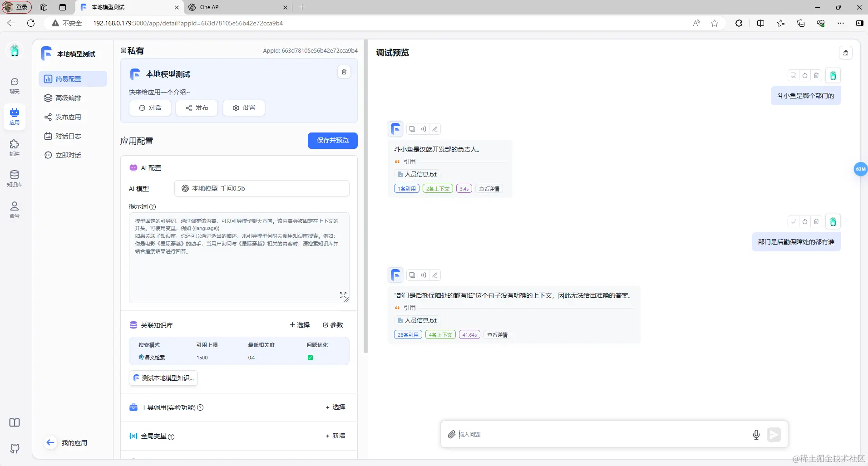
Task: Select the 应用 sidebar icon
Action: [x=15, y=117]
